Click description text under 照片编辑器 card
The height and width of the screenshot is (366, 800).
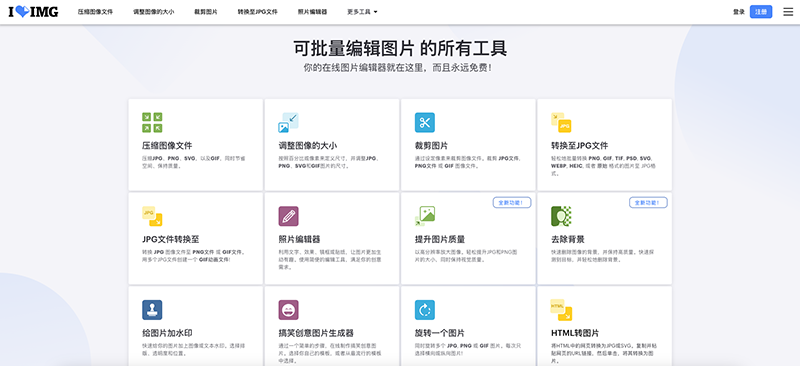[330, 260]
